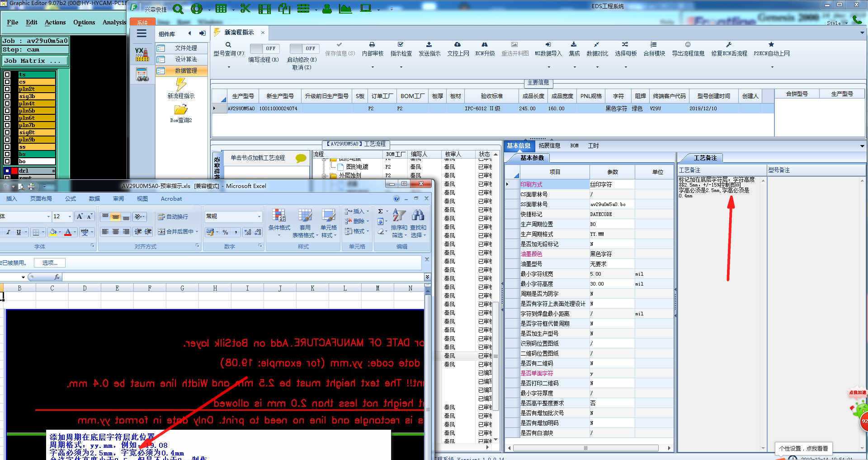The width and height of the screenshot is (868, 460).
Task: Click 内部审核 printer tool
Action: (x=373, y=49)
